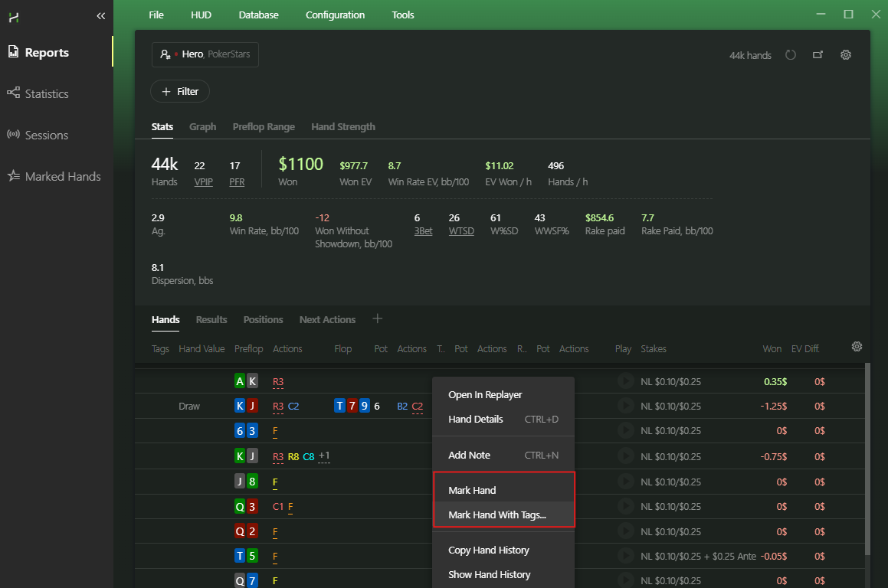Sort by Won column header

772,348
